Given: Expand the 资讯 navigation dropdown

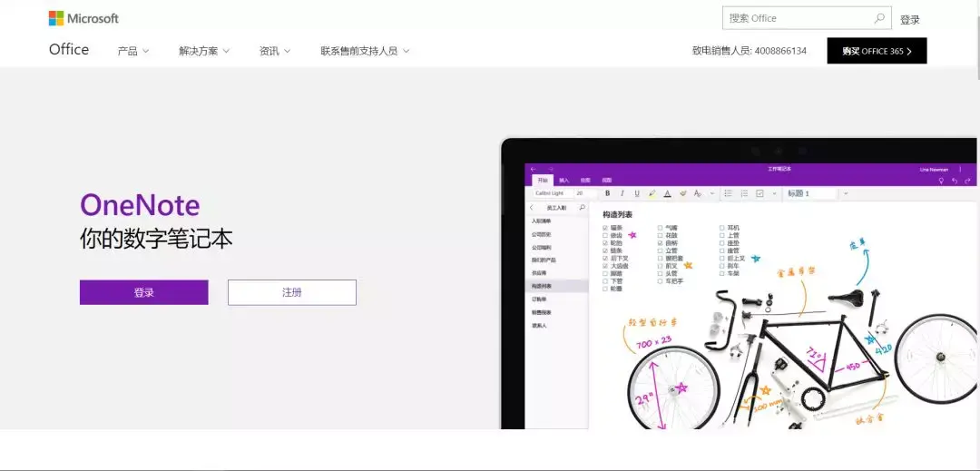Looking at the screenshot, I should pos(275,51).
